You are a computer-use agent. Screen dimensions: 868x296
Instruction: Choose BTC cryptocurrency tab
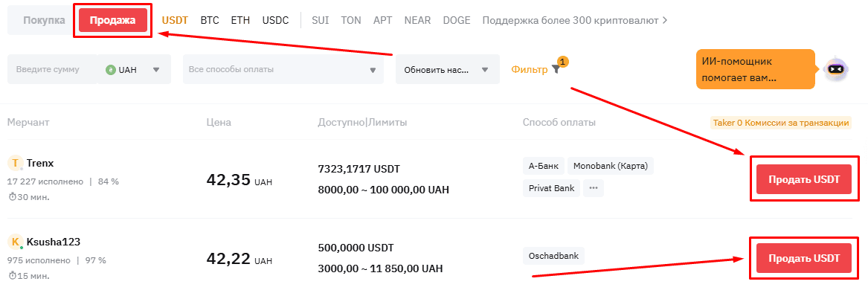pos(210,21)
